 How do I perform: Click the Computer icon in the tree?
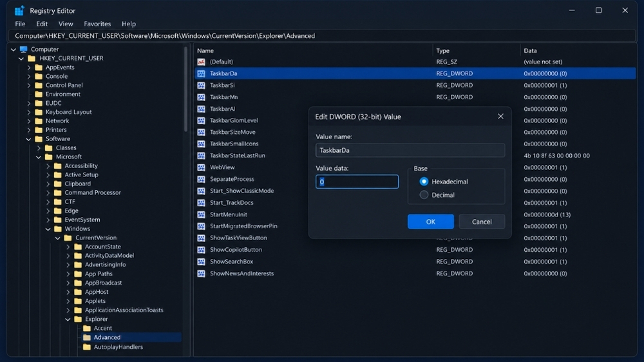click(23, 50)
